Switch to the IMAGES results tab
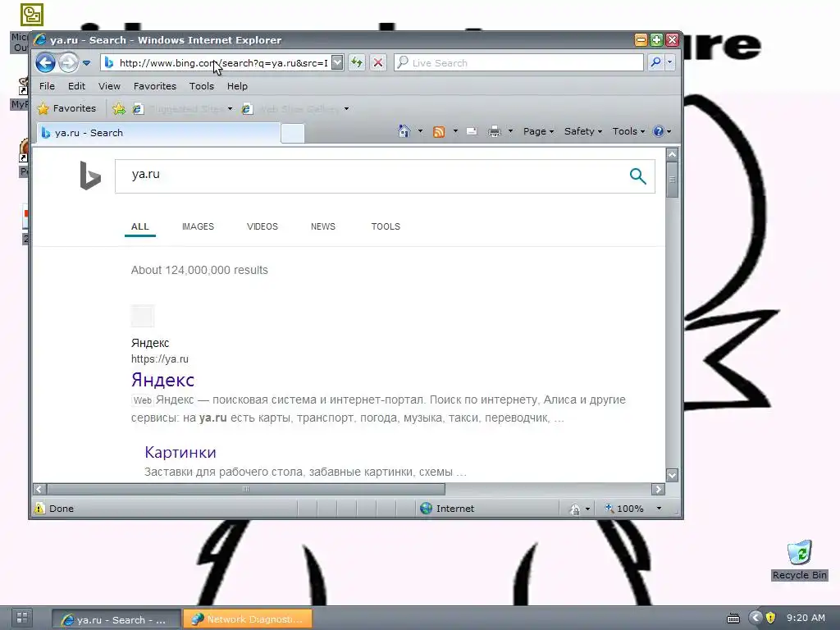 pyautogui.click(x=198, y=226)
